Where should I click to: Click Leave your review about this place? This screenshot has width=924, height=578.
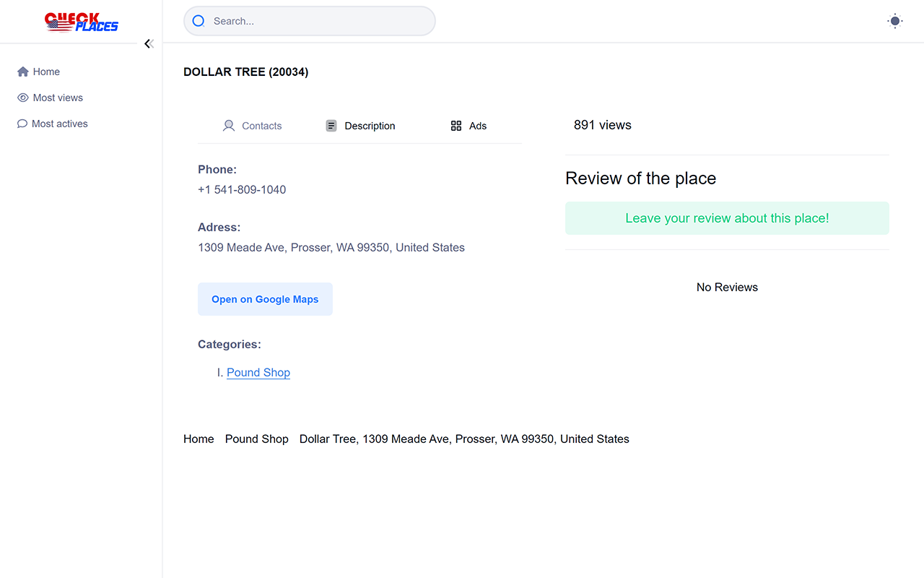[x=727, y=218]
